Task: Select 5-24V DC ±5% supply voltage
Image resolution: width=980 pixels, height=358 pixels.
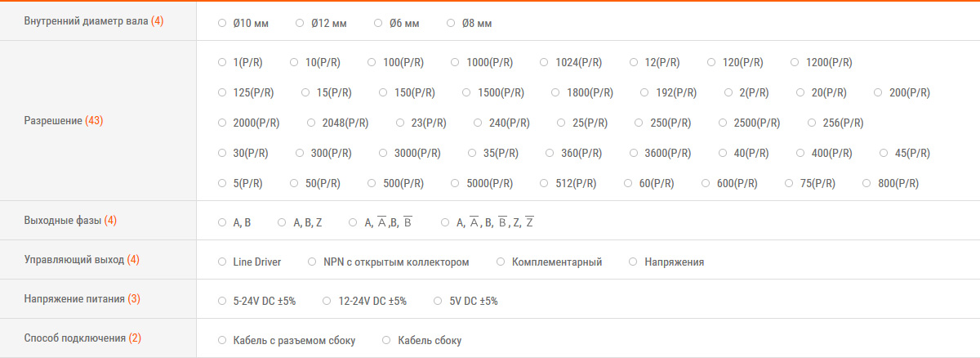Action: tap(222, 301)
